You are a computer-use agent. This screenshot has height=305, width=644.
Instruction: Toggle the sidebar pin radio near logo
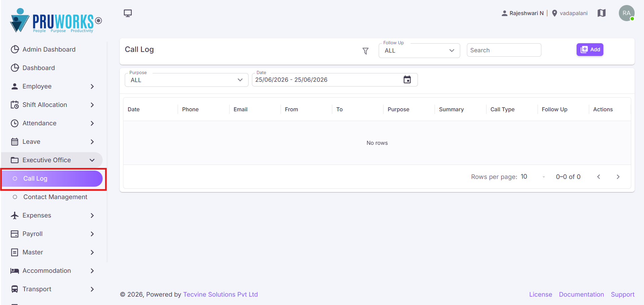pyautogui.click(x=98, y=20)
